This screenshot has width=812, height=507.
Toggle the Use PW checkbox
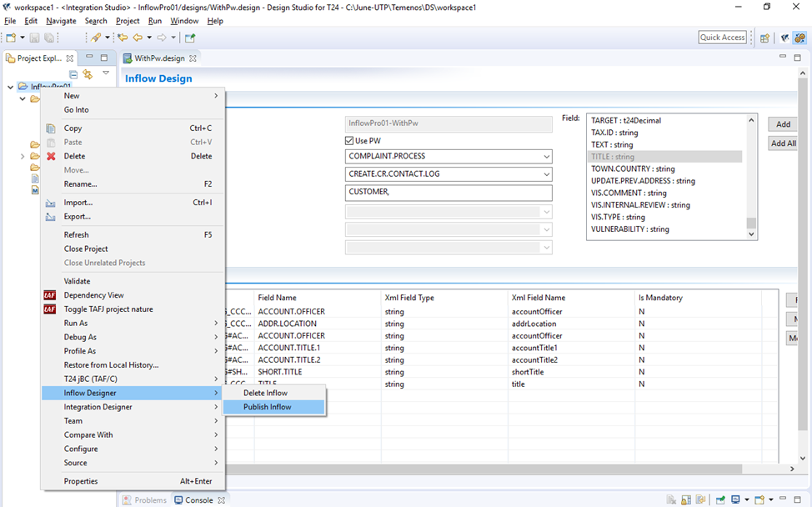(349, 141)
